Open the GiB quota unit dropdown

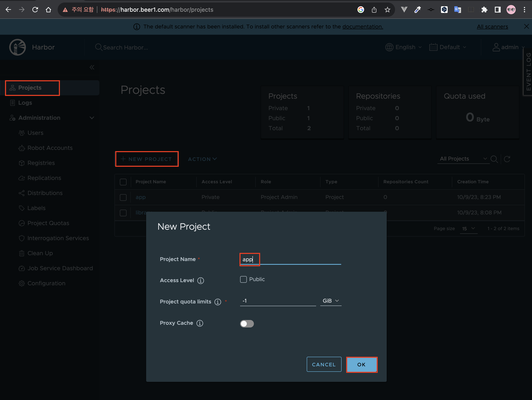pos(331,301)
